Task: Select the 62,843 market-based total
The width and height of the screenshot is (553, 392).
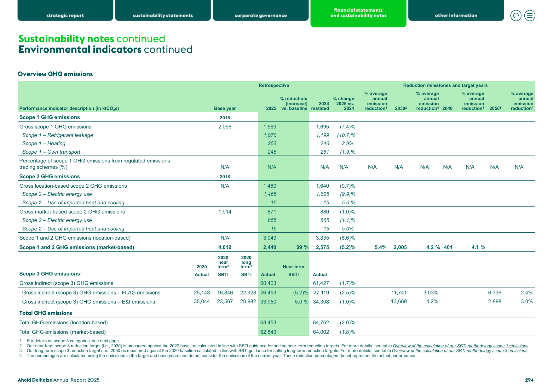Action: coord(268,332)
